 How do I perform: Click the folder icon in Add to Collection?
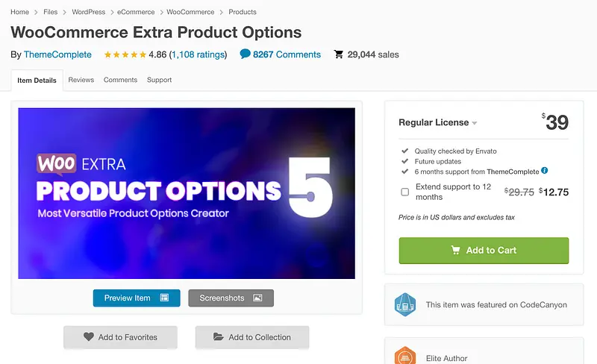point(218,337)
